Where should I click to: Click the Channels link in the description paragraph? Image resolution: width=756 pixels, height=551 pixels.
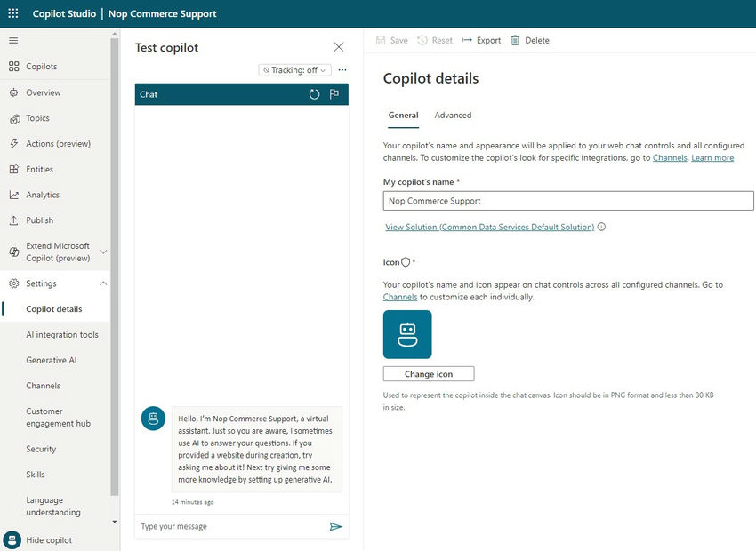coord(670,157)
